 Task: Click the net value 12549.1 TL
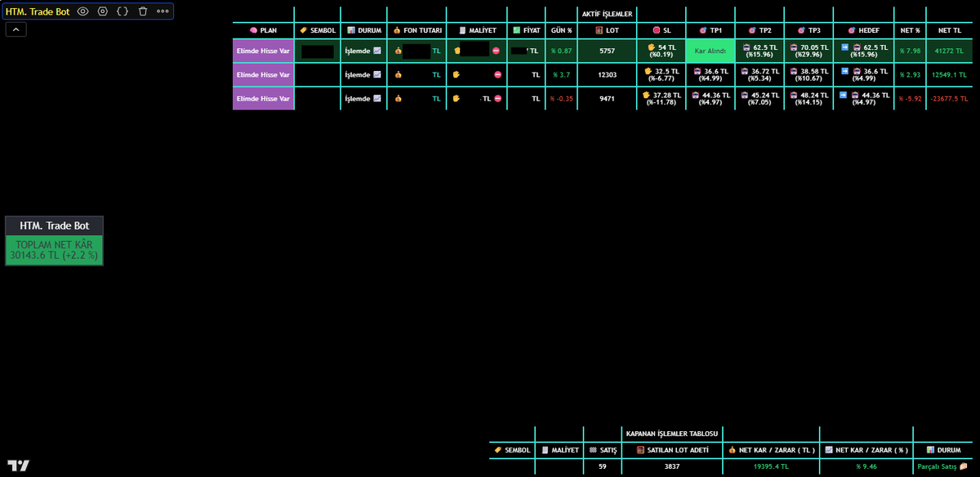(x=949, y=74)
